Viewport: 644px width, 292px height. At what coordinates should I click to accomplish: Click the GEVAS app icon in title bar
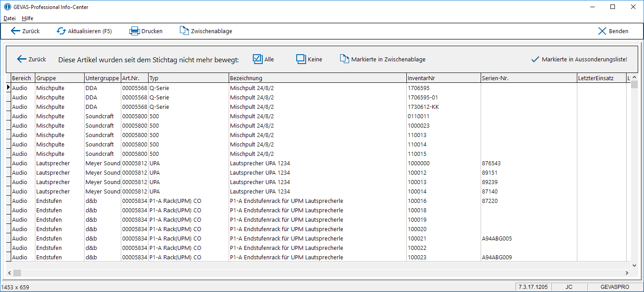click(7, 7)
